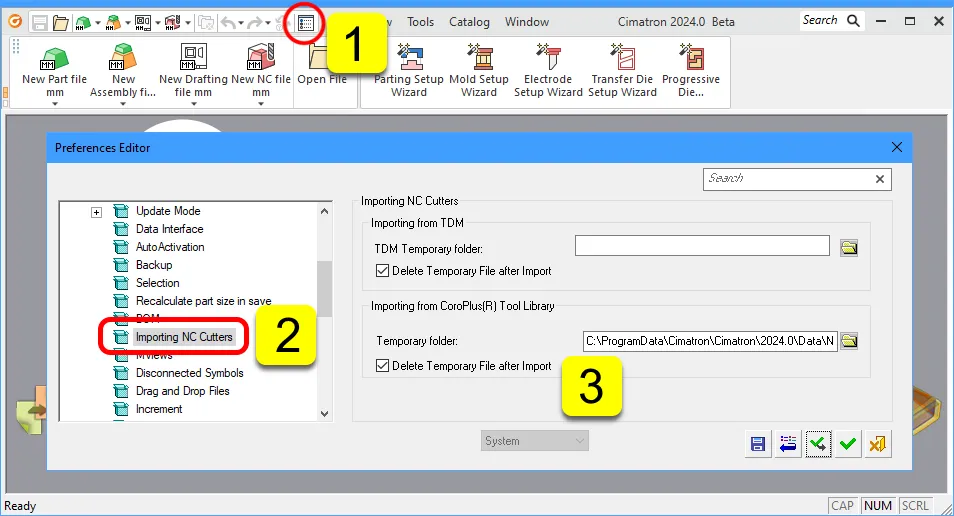
Task: Click the TDM Temporary folder text field
Action: tap(702, 247)
